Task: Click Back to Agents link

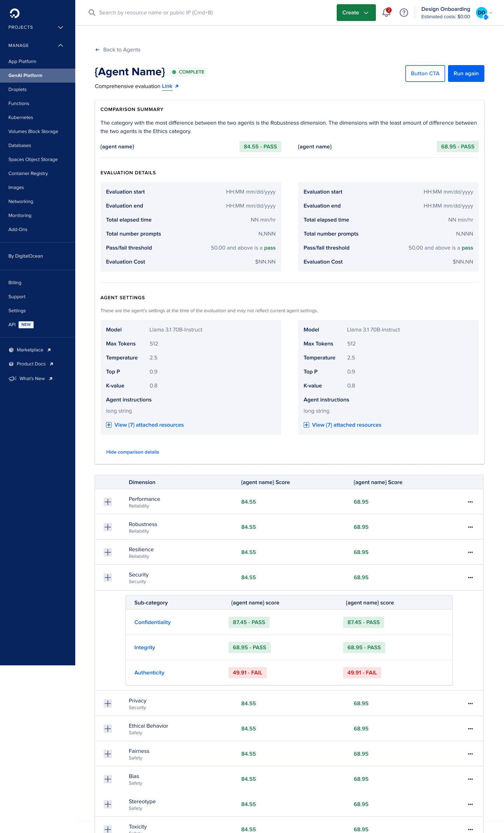Action: point(122,50)
